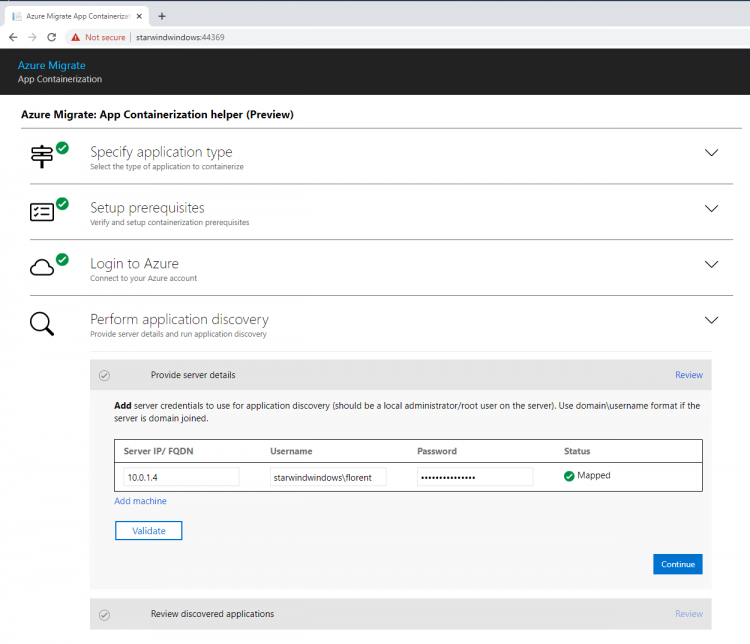Open a new browser tab

162,16
